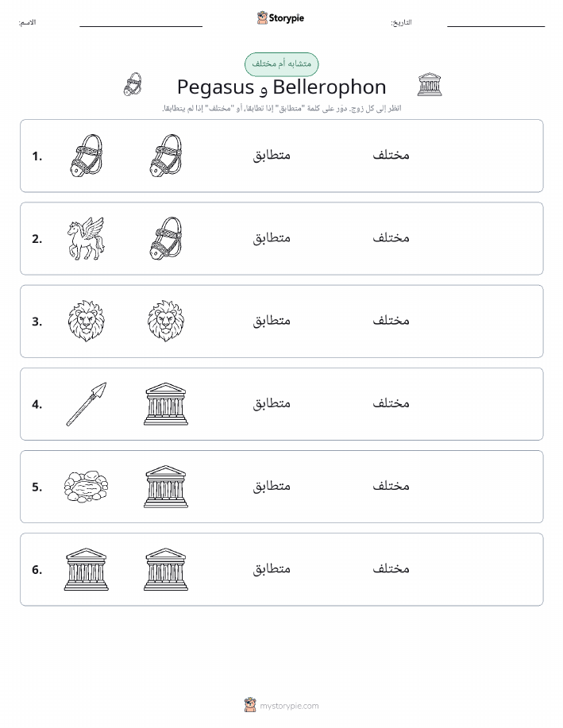Screen dimensions: 563x728
Task: Open the mystorypie.com footer link
Action: coord(289,706)
